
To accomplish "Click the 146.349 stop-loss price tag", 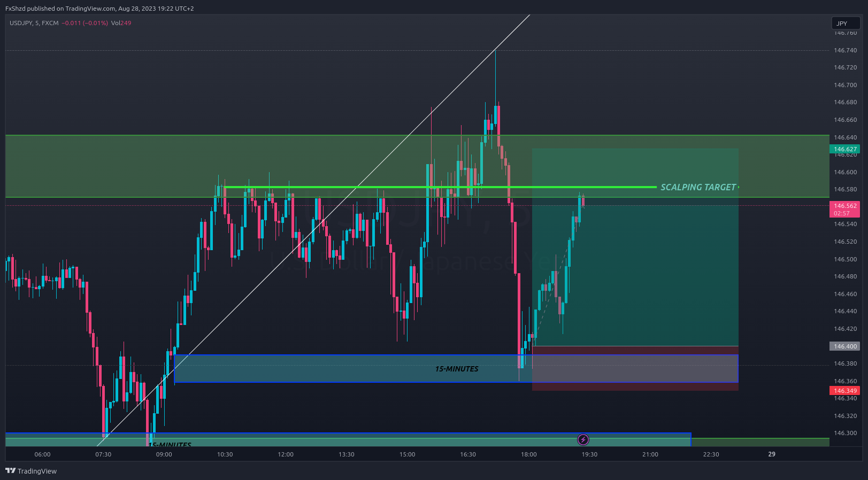I will pos(845,391).
